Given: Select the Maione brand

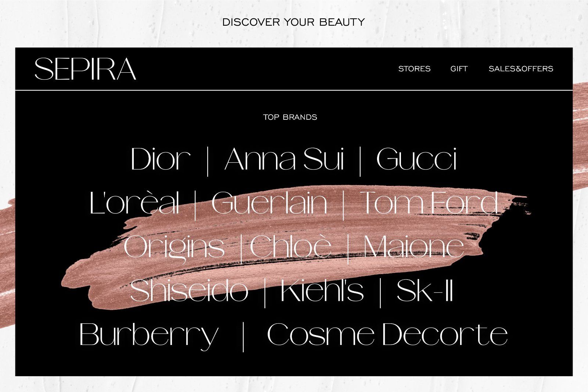Looking at the screenshot, I should point(414,246).
